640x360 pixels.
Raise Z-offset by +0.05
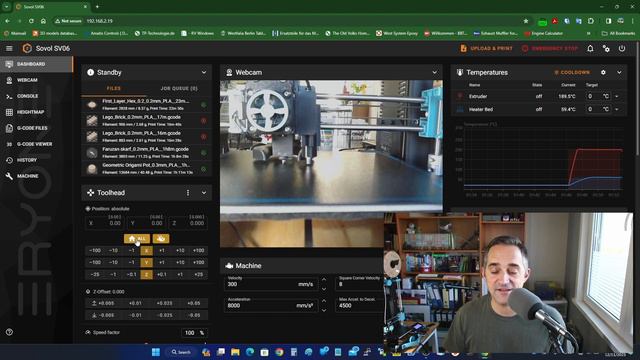click(193, 303)
